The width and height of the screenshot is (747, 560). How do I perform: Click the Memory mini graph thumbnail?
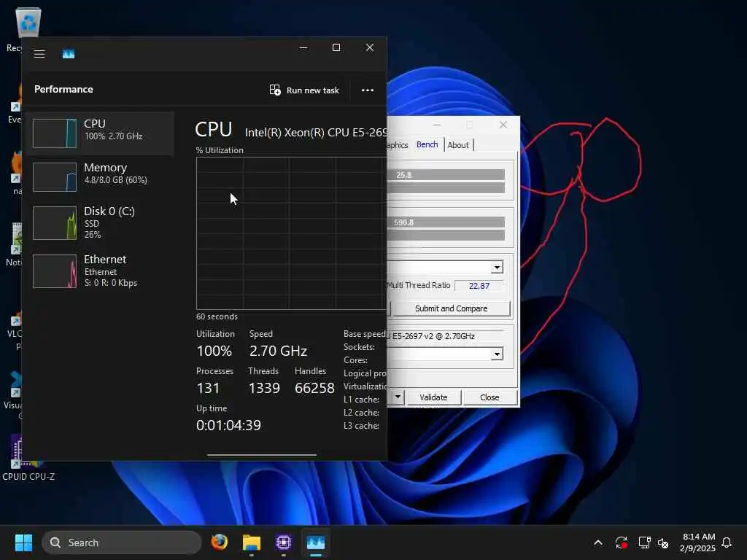(x=54, y=177)
